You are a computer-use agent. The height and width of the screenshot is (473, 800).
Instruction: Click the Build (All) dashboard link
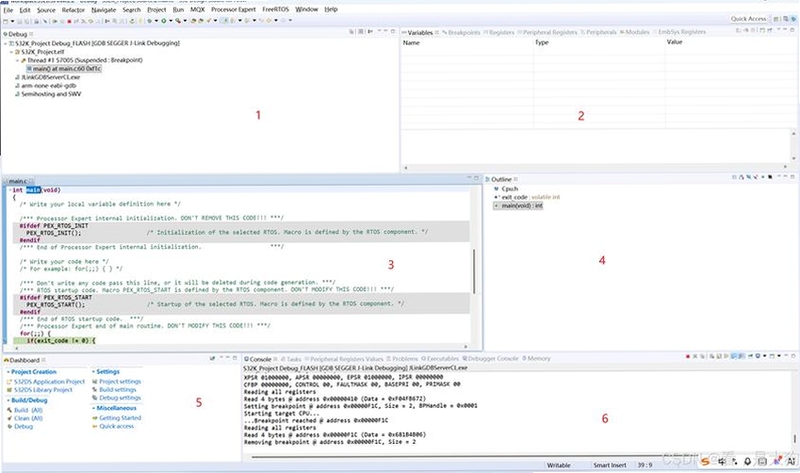(28, 410)
